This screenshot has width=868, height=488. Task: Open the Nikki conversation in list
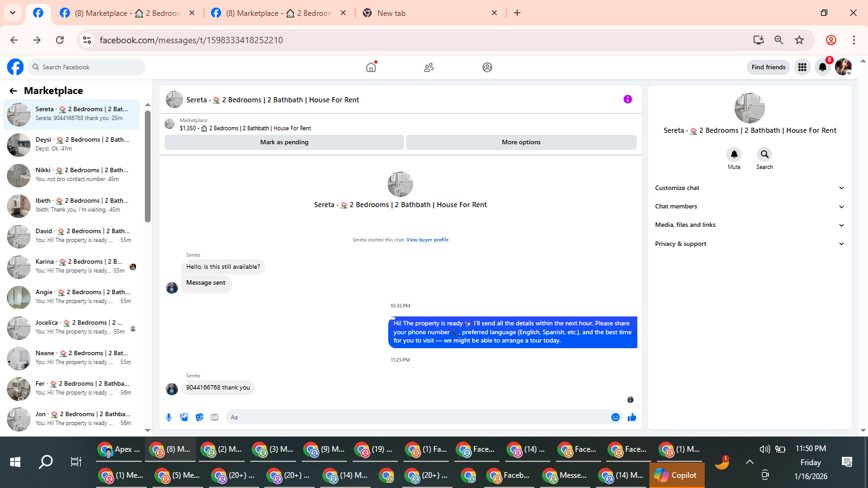[x=72, y=175]
